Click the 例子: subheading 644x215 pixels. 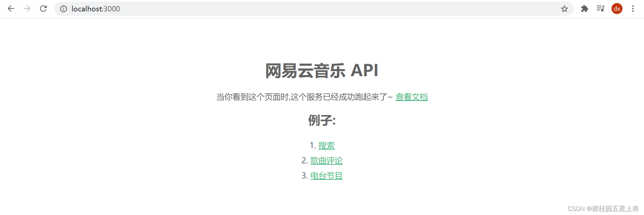pos(322,120)
